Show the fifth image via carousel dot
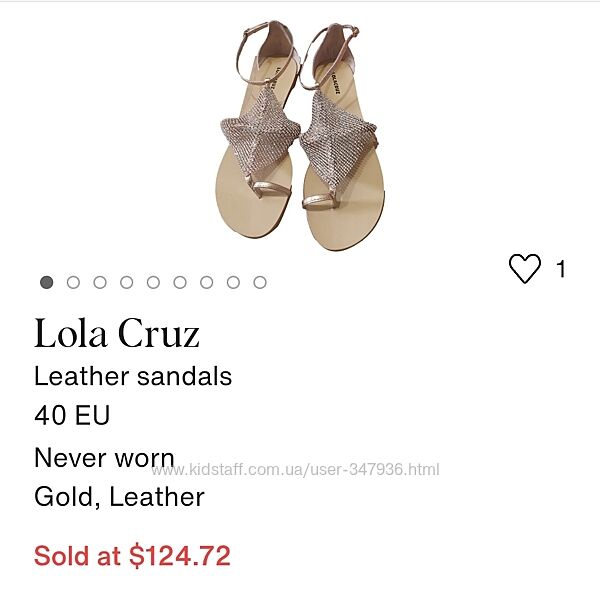This screenshot has height=592, width=600. pos(153,282)
